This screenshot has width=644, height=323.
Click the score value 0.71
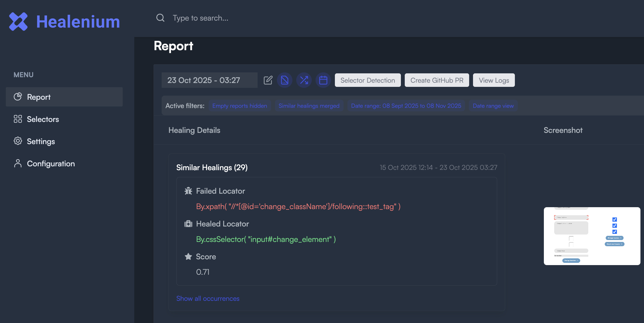tap(203, 272)
